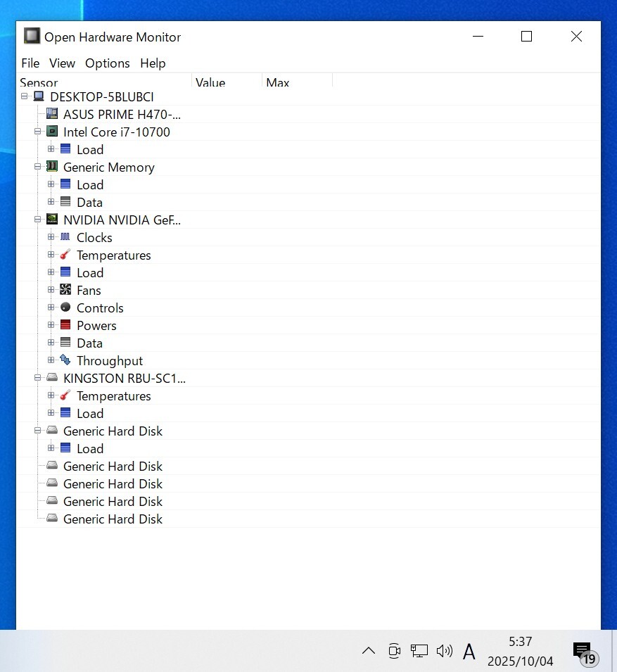Click the taskbar volume speaker icon

(x=445, y=651)
